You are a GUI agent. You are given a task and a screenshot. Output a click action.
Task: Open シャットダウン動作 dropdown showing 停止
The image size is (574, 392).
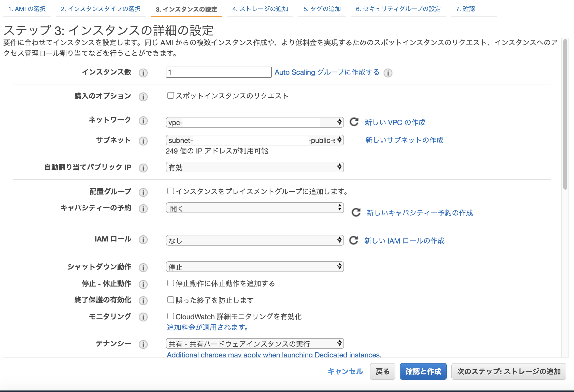click(x=255, y=267)
